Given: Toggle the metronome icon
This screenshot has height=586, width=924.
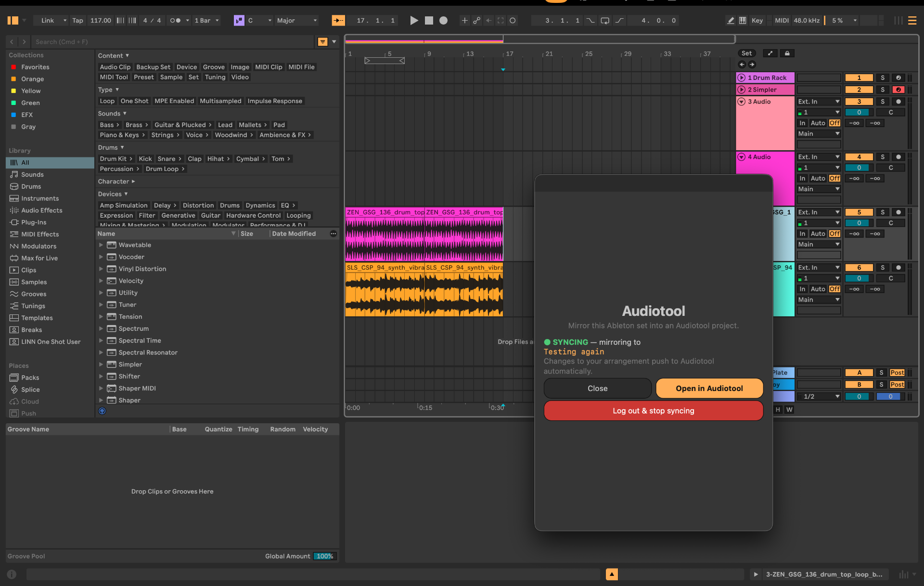Looking at the screenshot, I should (175, 20).
